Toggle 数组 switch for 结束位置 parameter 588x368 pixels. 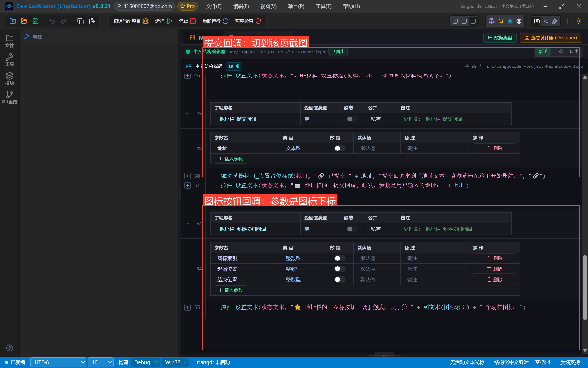coord(340,280)
